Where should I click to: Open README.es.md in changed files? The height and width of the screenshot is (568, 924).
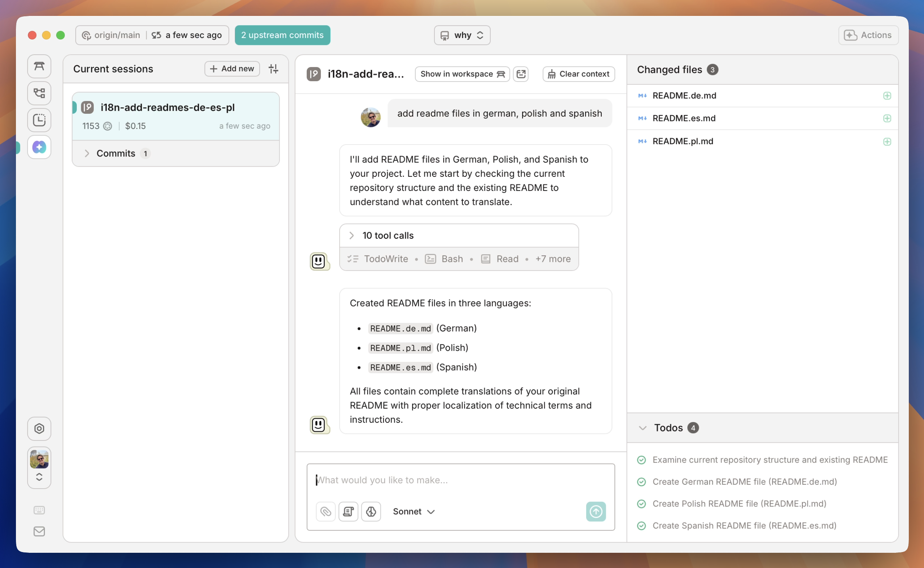pos(684,118)
